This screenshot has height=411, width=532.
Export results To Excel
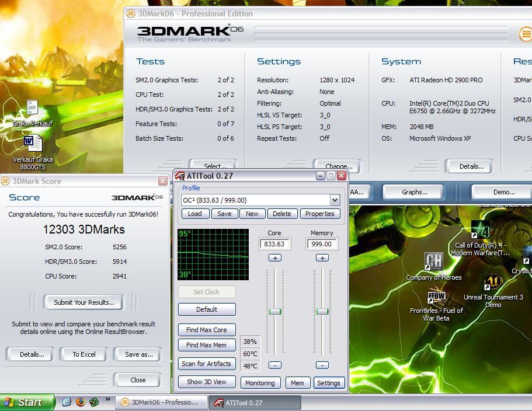click(x=84, y=354)
